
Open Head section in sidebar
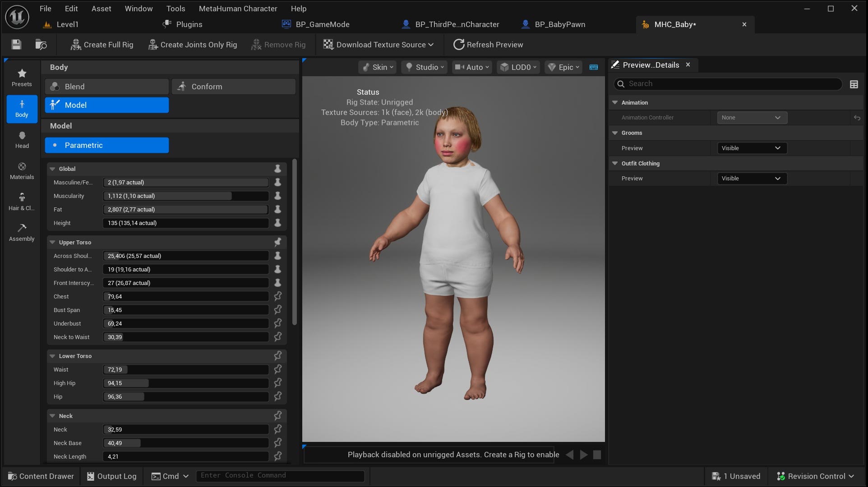pos(22,140)
